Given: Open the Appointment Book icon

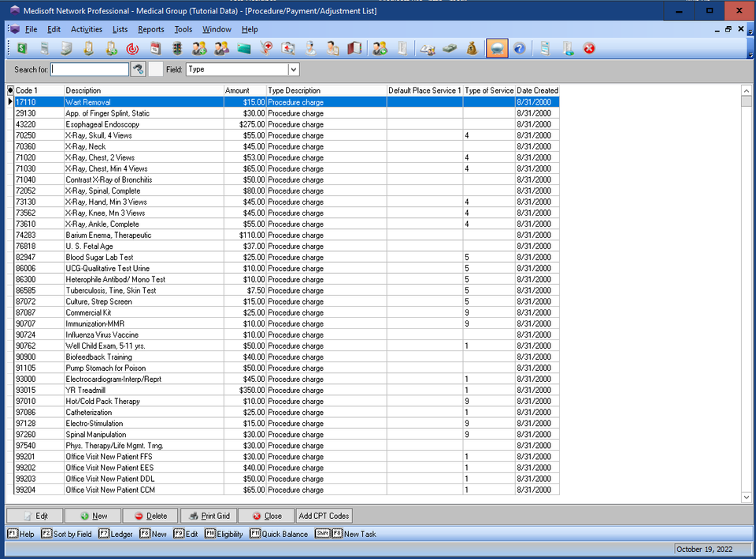Looking at the screenshot, I should click(x=155, y=48).
